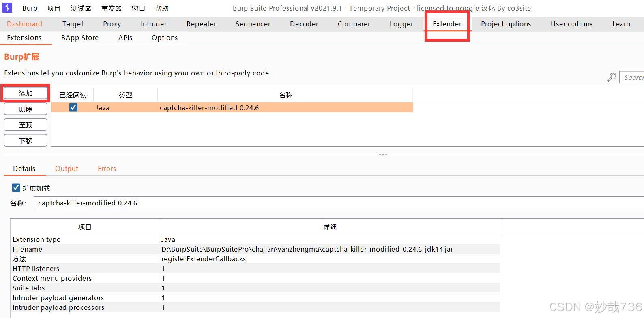Open the 项目 menu

coord(54,8)
